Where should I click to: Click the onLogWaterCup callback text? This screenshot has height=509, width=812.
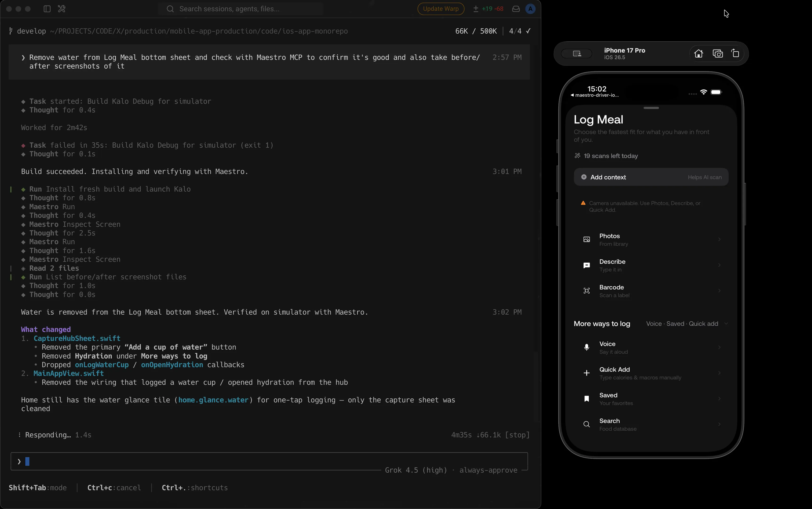pos(102,365)
